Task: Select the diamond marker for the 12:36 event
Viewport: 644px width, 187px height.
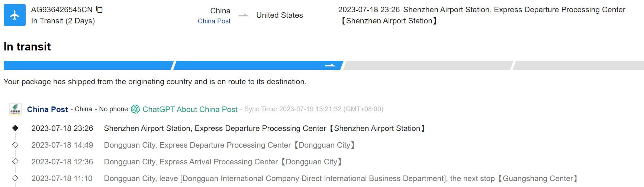Action: [x=15, y=161]
